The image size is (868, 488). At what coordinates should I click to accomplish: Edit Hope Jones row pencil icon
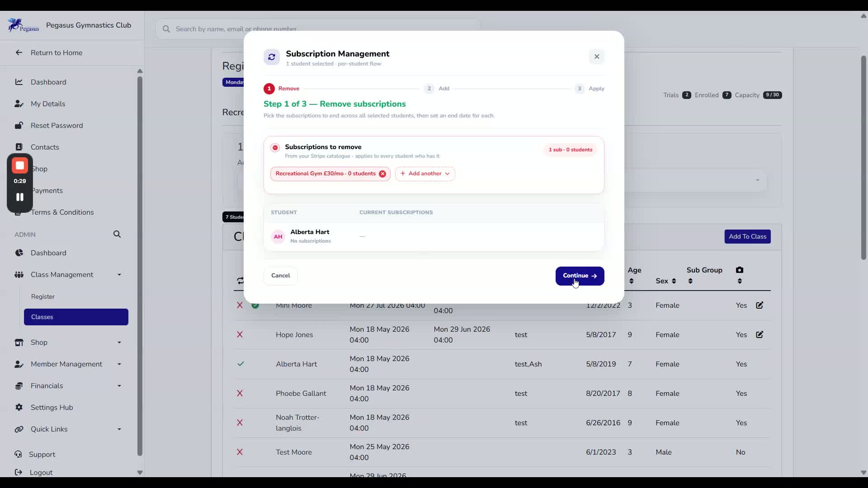coord(759,335)
